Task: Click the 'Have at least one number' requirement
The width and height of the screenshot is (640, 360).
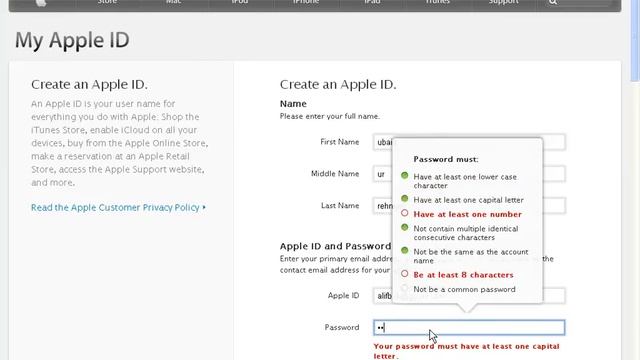Action: (x=467, y=214)
